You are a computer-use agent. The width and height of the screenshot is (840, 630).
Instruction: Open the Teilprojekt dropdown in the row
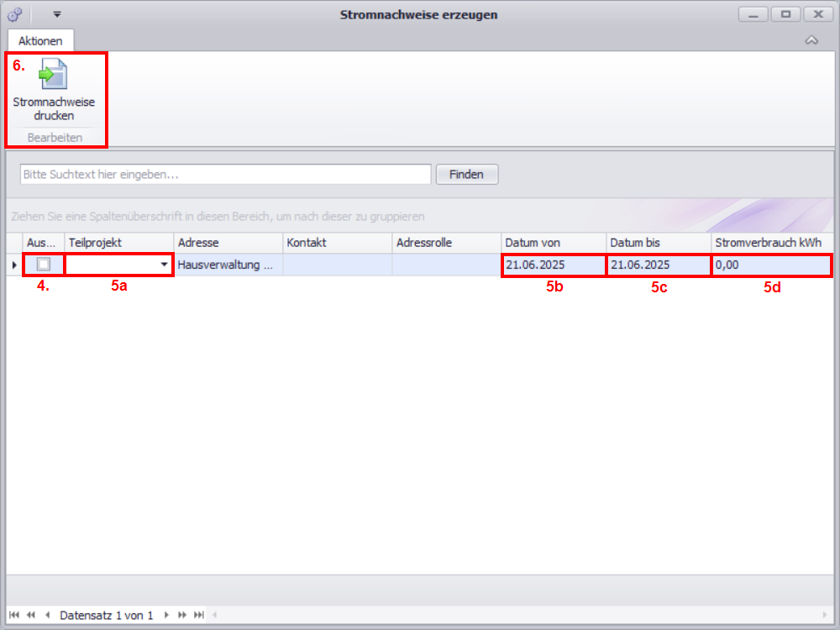click(x=164, y=265)
